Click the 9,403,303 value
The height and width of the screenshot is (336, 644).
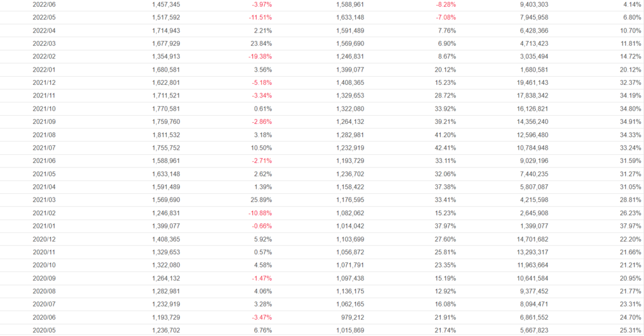524,4
